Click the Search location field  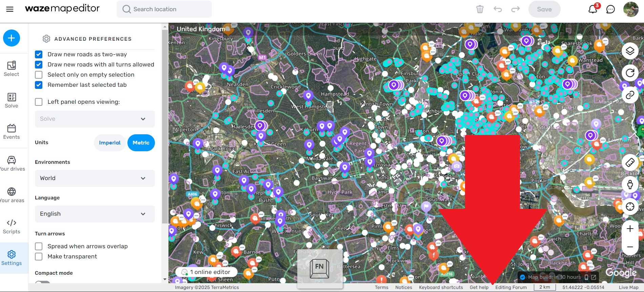click(164, 9)
